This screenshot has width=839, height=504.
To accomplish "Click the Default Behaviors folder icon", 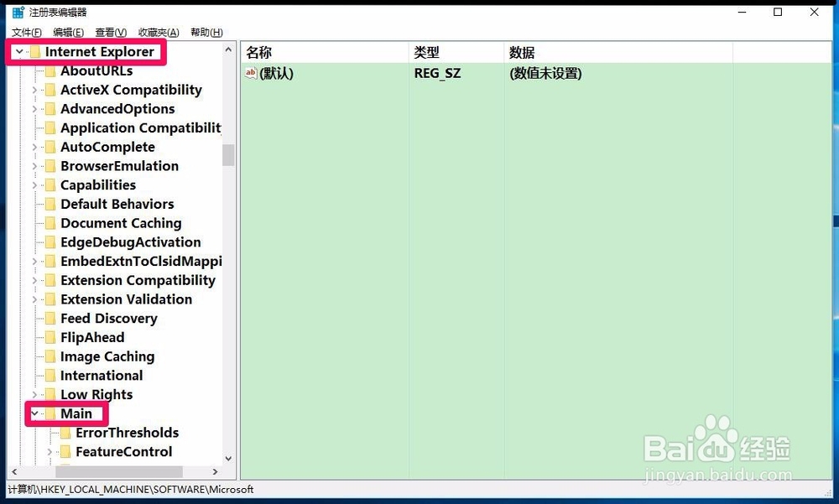I will pyautogui.click(x=50, y=204).
